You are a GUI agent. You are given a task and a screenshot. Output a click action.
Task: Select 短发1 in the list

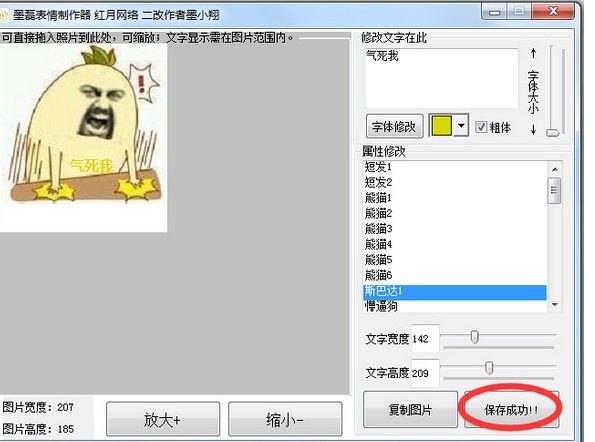455,167
